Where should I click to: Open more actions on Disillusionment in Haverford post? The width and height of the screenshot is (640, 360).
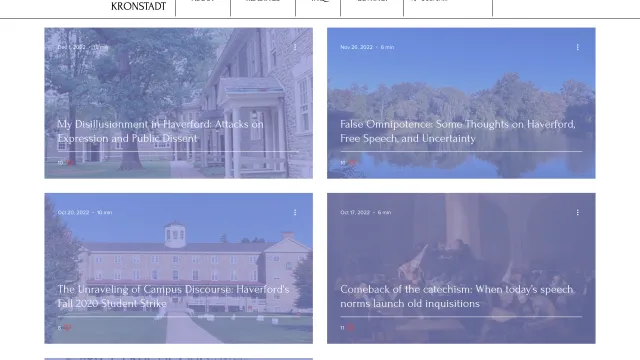tap(295, 47)
